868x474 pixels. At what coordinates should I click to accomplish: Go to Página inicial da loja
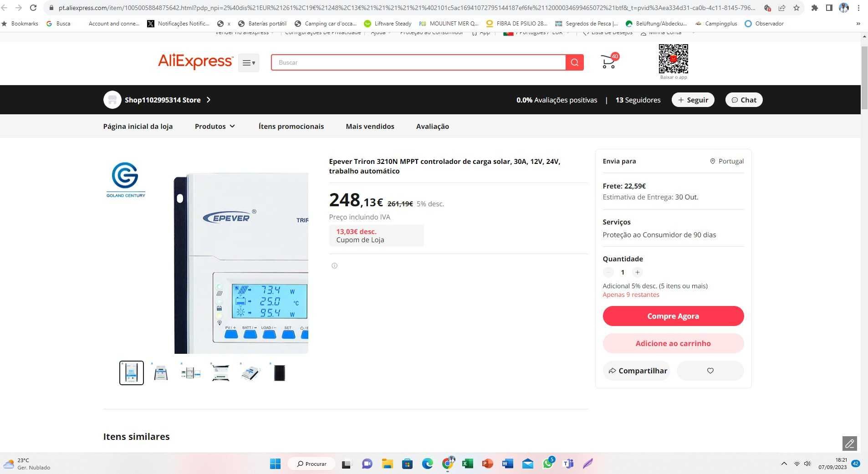138,126
